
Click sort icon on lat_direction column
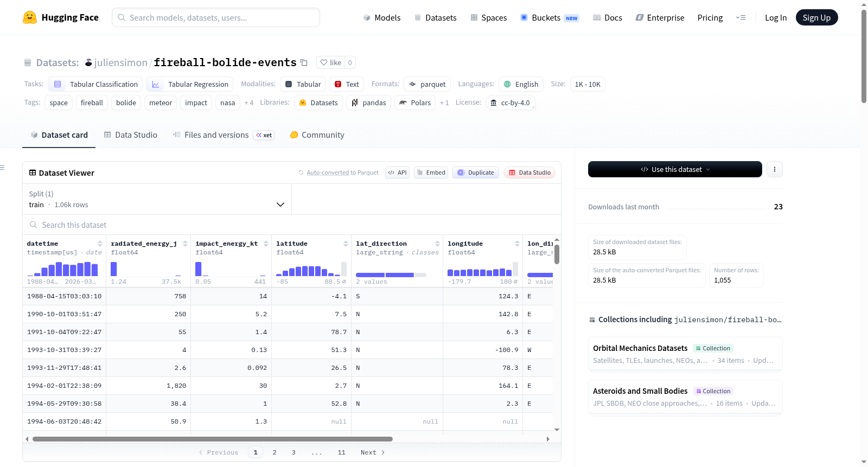coord(437,244)
